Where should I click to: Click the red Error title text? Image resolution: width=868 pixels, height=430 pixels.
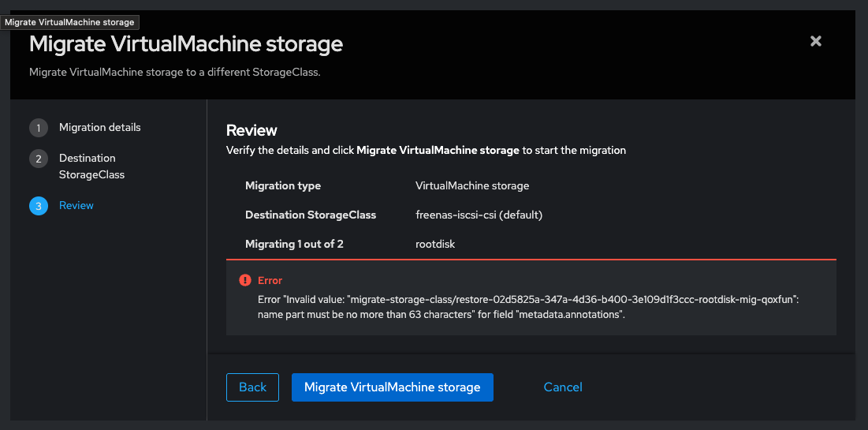pos(270,281)
